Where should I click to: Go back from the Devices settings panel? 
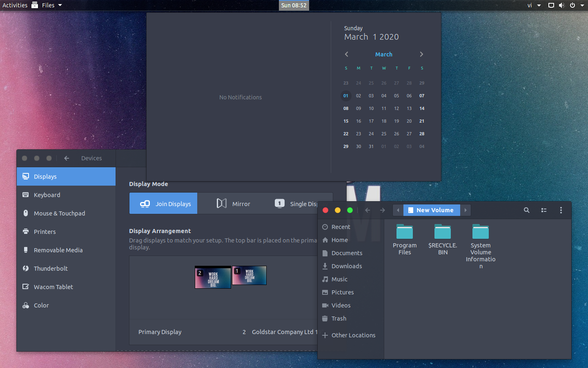67,158
